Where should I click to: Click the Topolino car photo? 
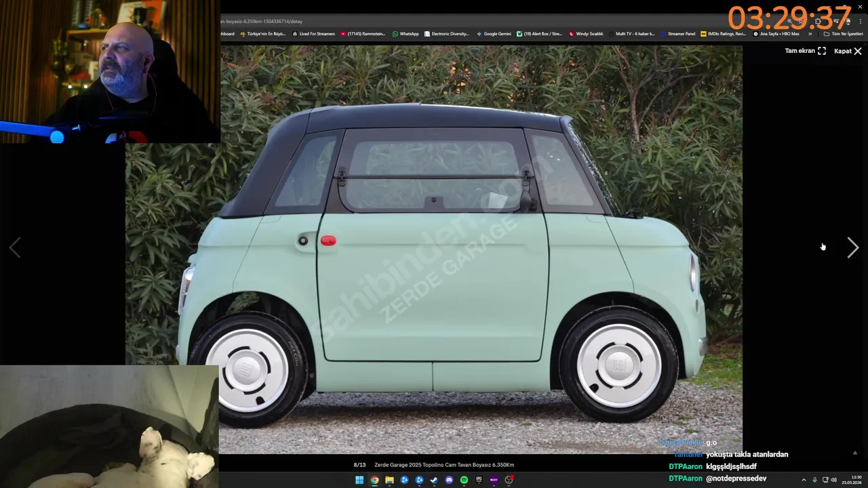[x=434, y=249]
